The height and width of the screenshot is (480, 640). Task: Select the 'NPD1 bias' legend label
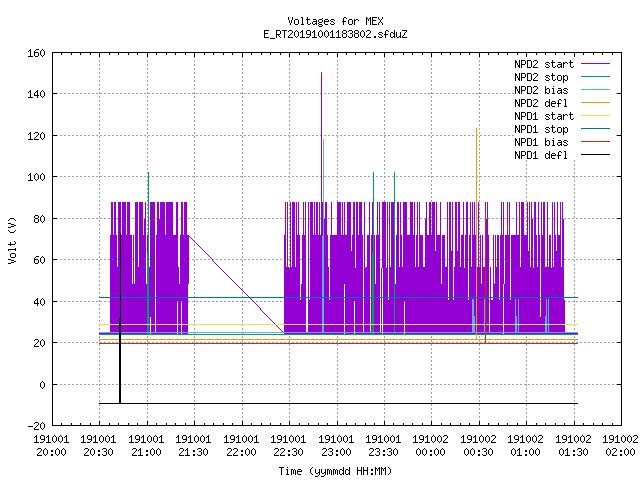click(541, 142)
